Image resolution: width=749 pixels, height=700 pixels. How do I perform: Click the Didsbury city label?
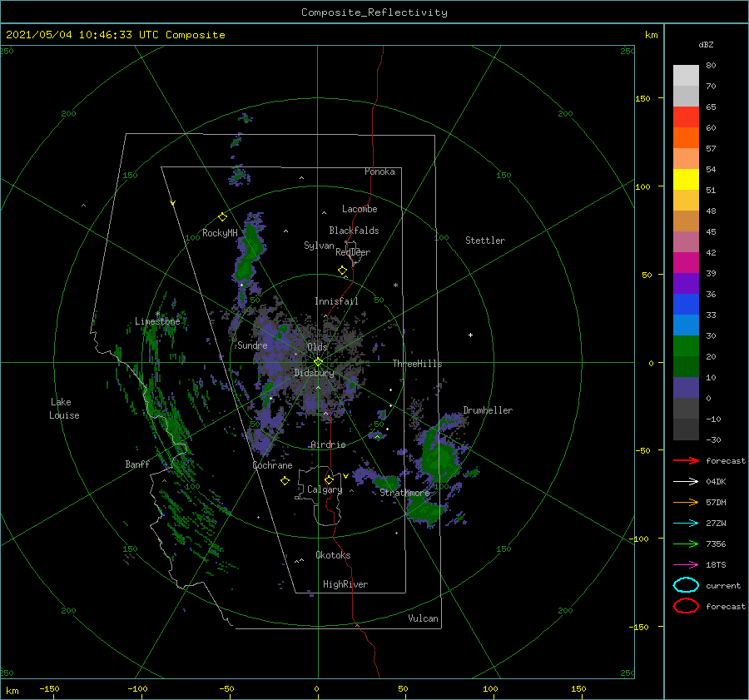(314, 373)
